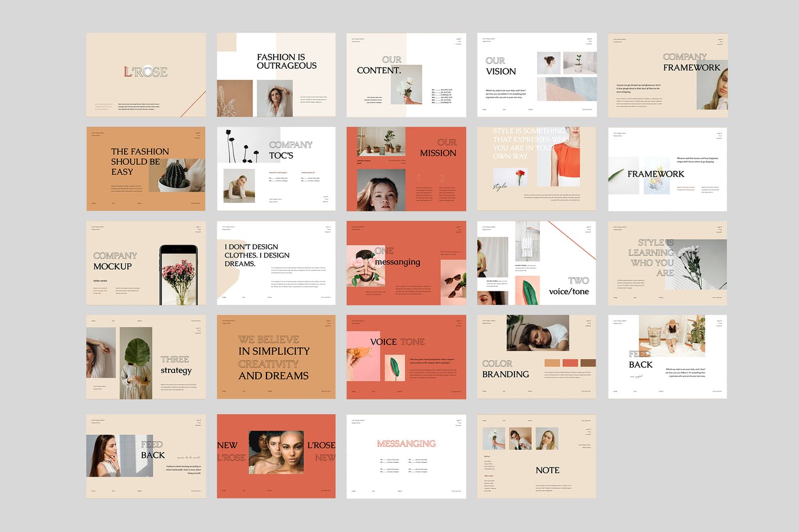Select the Our Content slide
Viewport: 799px width, 532px height.
click(x=406, y=75)
